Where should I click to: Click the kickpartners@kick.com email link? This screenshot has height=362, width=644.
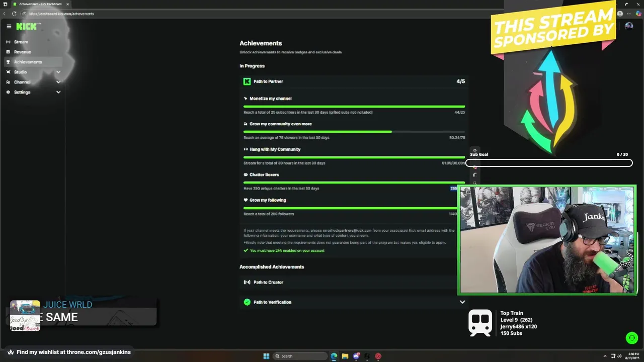352,230
